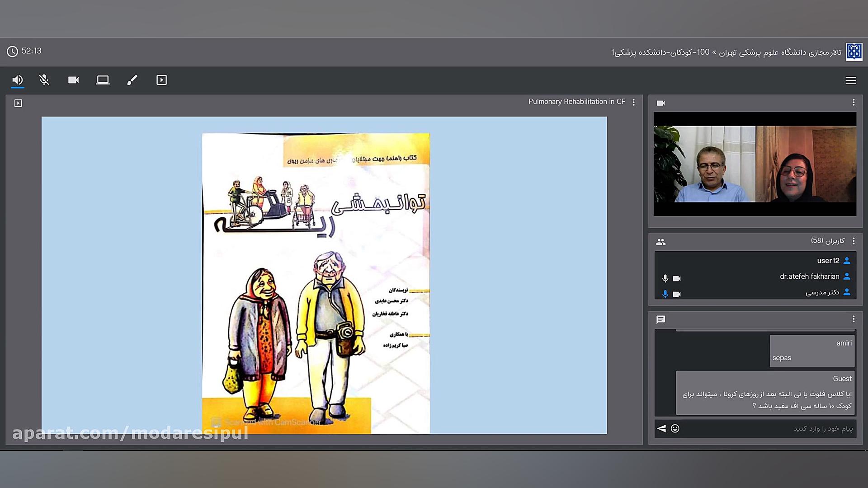Click the university logo icon
The height and width of the screenshot is (488, 868).
point(854,52)
